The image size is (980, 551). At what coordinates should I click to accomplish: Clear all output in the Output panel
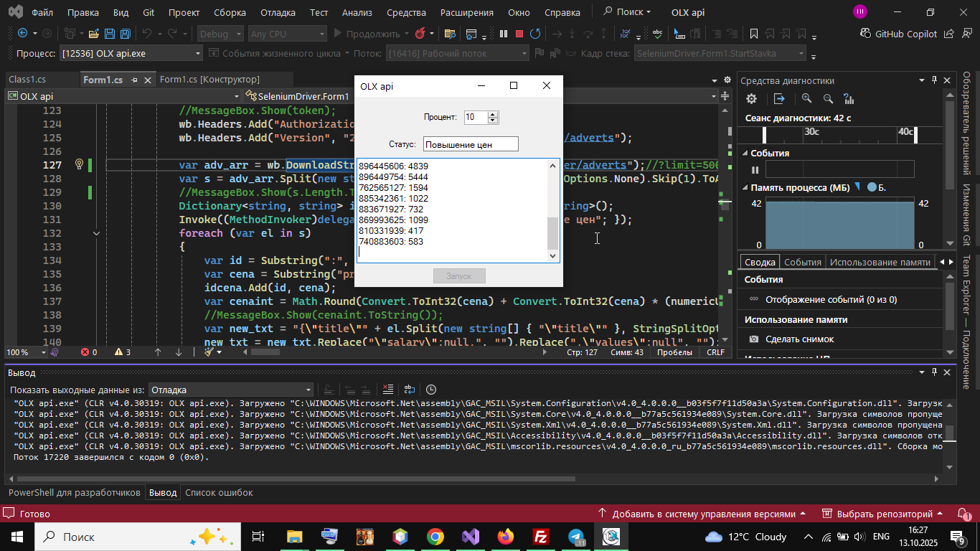click(x=388, y=390)
